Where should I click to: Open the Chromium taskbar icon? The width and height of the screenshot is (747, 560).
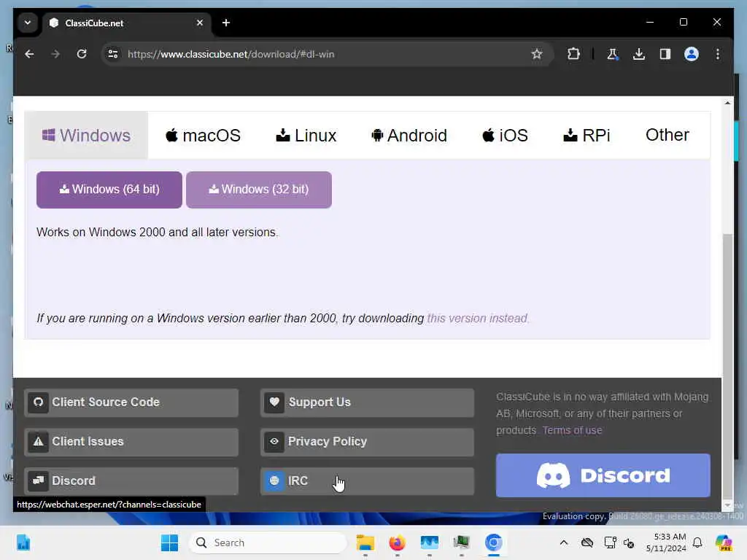tap(494, 542)
